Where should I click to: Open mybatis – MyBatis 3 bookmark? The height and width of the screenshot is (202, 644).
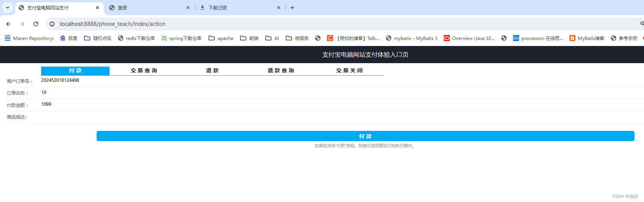point(411,38)
